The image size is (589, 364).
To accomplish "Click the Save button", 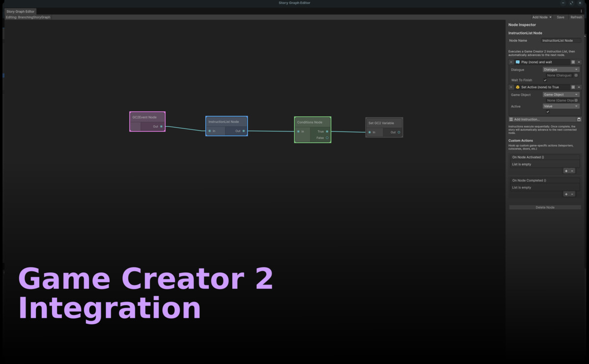I will point(561,17).
